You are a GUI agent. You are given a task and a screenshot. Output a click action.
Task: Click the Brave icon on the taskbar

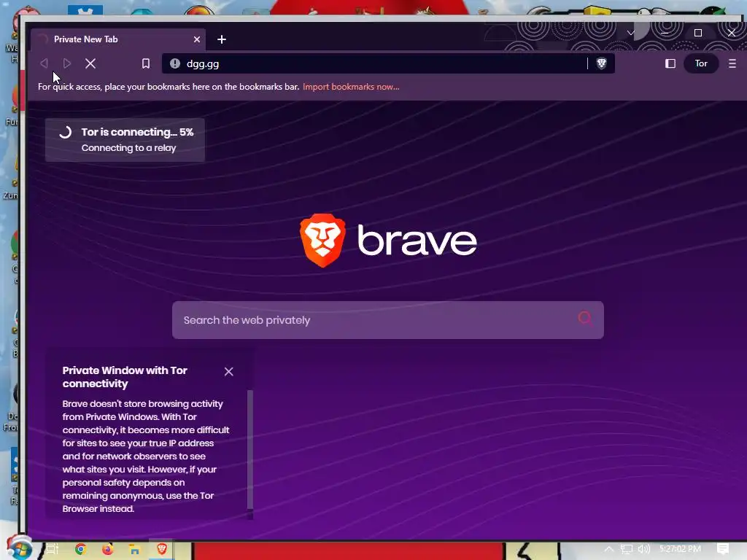(162, 549)
